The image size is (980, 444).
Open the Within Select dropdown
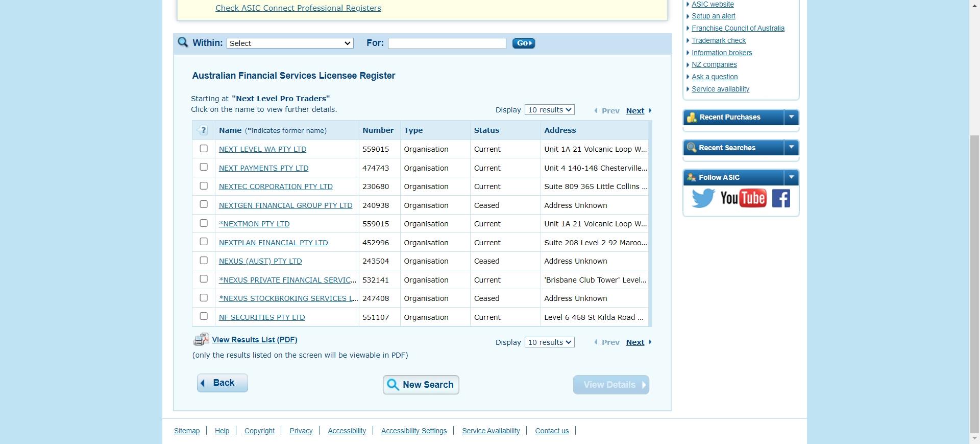290,43
